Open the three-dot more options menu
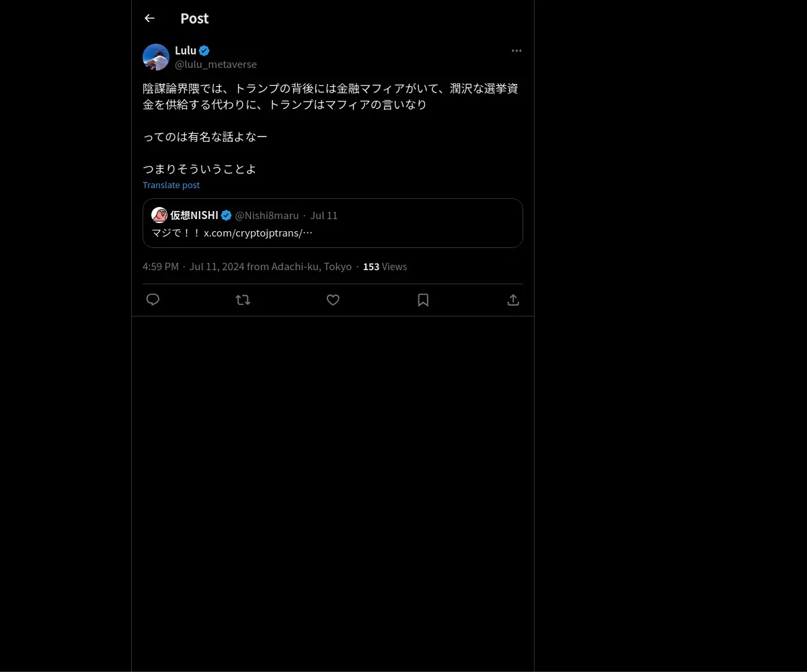 (516, 50)
